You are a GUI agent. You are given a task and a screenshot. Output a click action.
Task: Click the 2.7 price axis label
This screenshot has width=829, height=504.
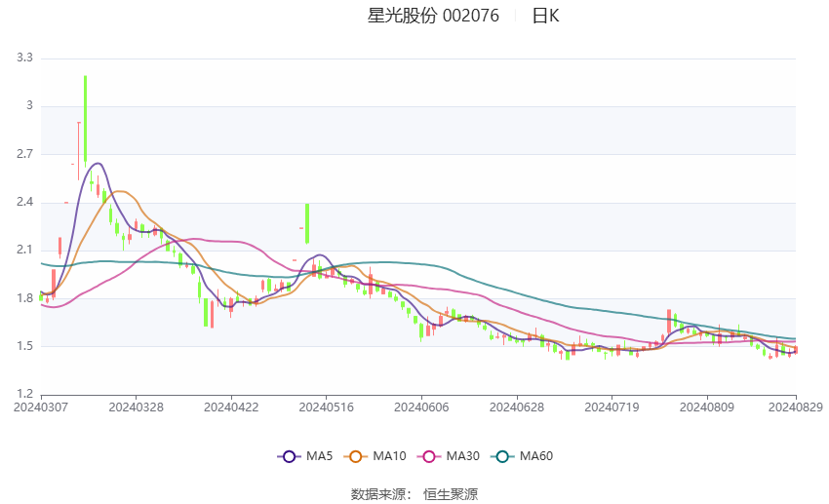click(24, 154)
